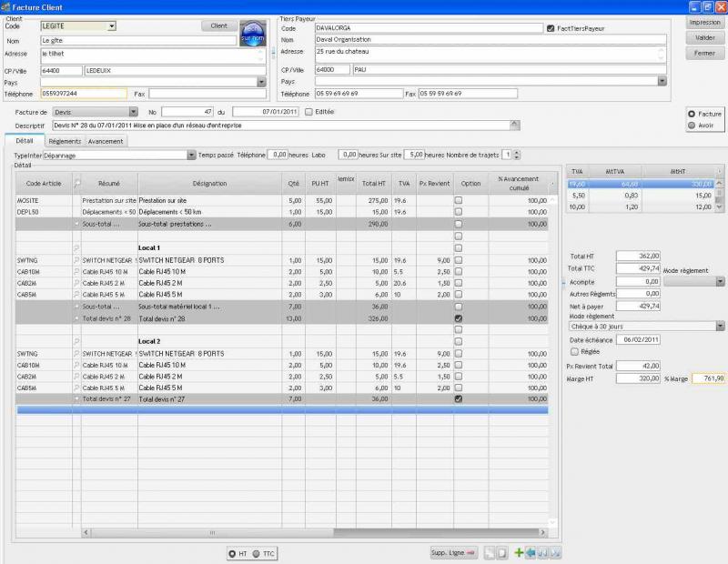Tick the Option checkbox on the DEPL50 row
Image resolution: width=728 pixels, height=564 pixels.
click(x=459, y=212)
